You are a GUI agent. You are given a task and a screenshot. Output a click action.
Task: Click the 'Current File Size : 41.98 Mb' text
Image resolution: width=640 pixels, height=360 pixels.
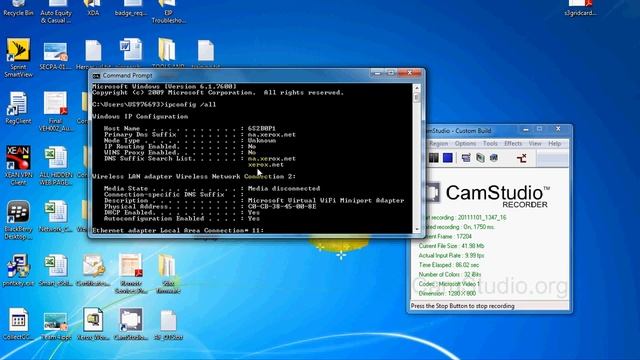451,246
